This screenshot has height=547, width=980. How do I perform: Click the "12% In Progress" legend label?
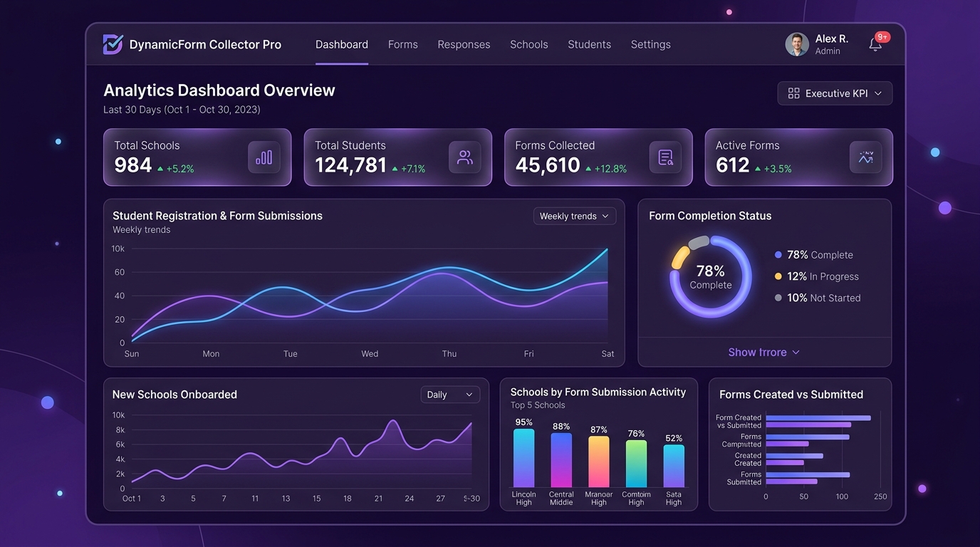[823, 276]
